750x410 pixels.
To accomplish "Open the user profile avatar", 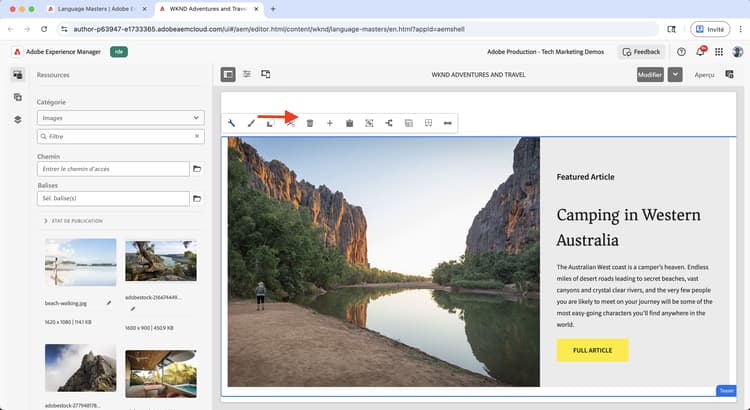I will coord(738,52).
